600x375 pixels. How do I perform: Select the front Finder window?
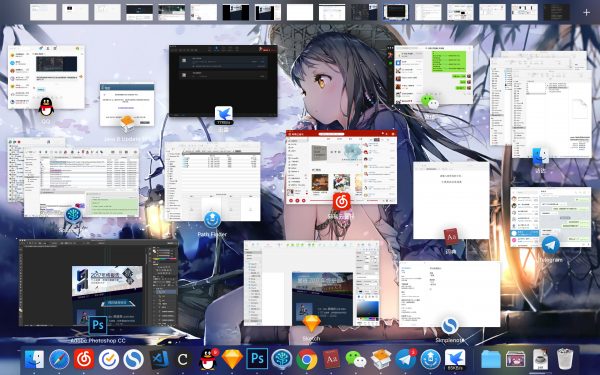coord(551,115)
